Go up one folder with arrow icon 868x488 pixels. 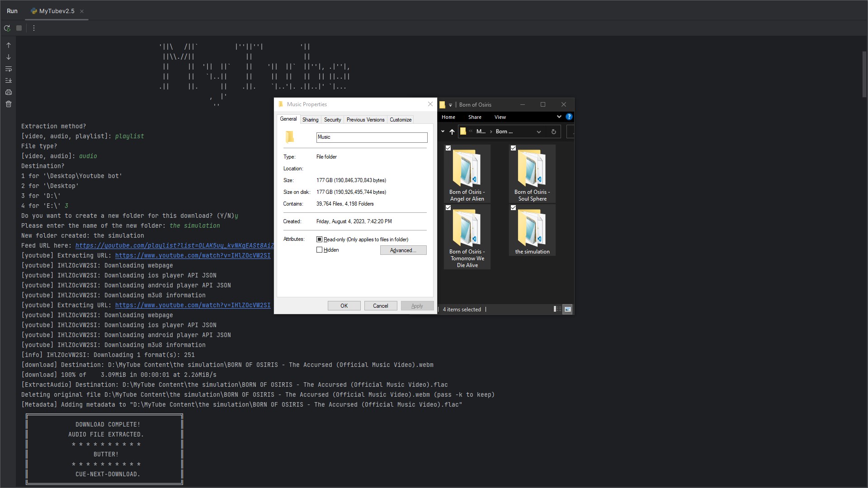[452, 131]
